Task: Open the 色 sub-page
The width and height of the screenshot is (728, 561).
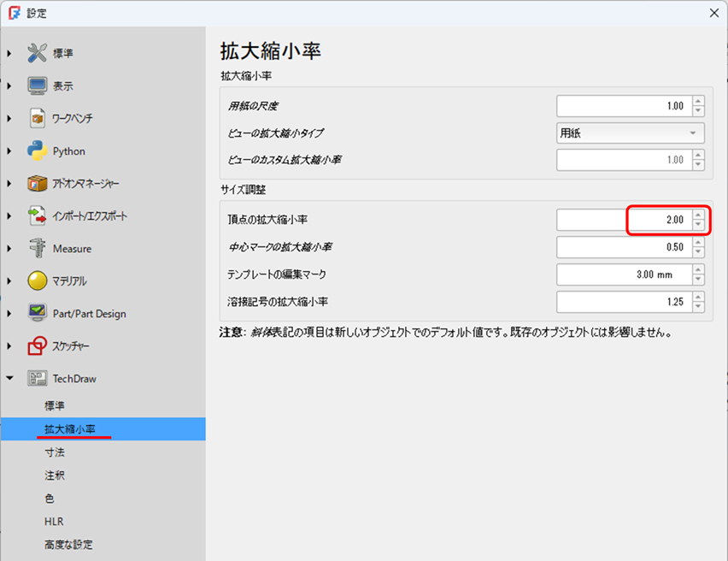Action: (x=50, y=499)
